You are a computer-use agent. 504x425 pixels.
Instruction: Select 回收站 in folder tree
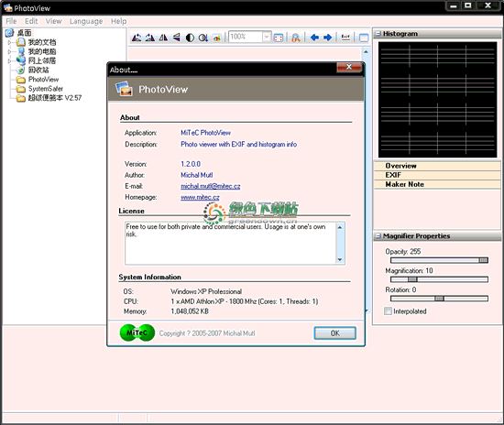pos(38,70)
